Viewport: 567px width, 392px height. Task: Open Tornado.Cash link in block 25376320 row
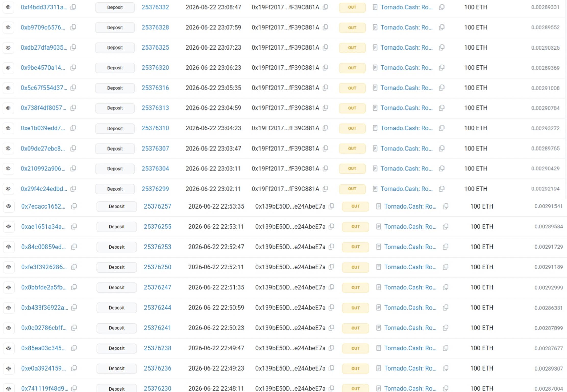[406, 68]
